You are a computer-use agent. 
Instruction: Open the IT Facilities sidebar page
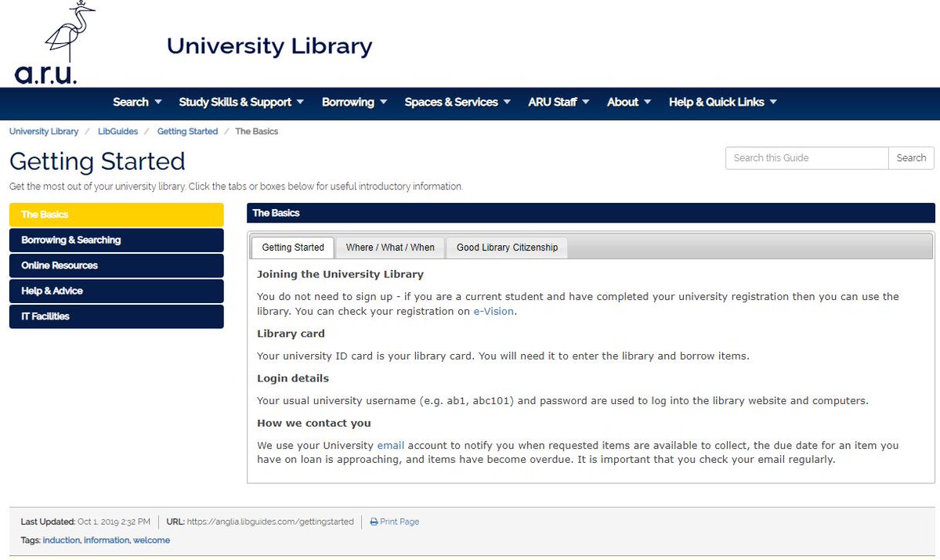pos(116,316)
